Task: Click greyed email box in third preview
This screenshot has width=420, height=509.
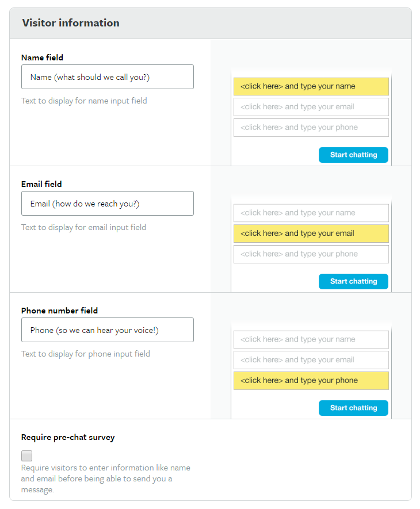Action: 311,360
